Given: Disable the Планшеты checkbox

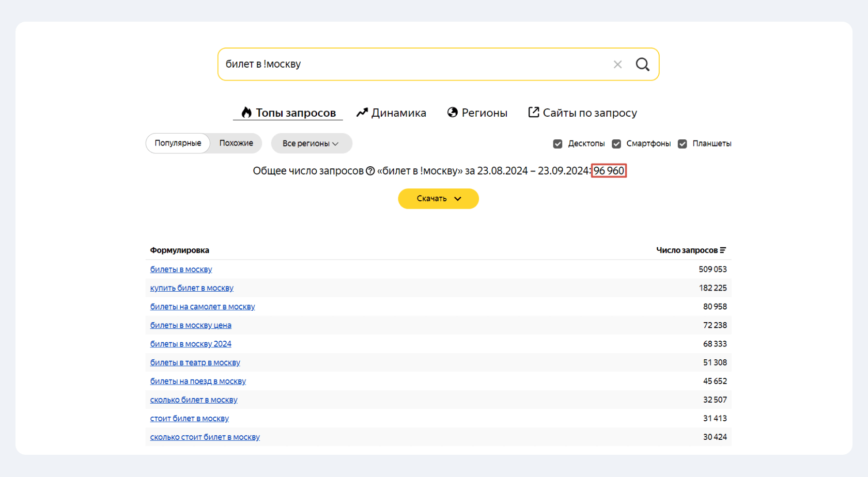Looking at the screenshot, I should pos(683,144).
